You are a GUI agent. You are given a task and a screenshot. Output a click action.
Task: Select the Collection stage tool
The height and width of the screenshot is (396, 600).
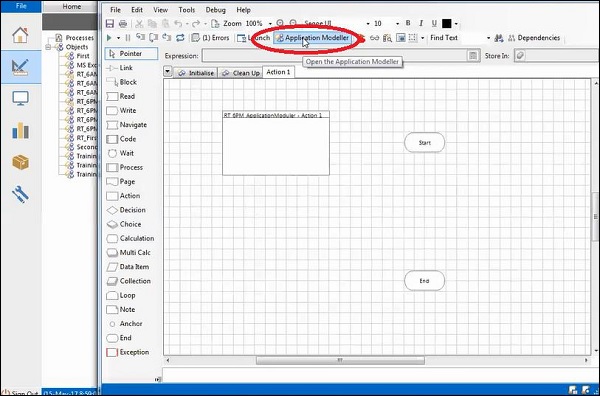coord(129,281)
